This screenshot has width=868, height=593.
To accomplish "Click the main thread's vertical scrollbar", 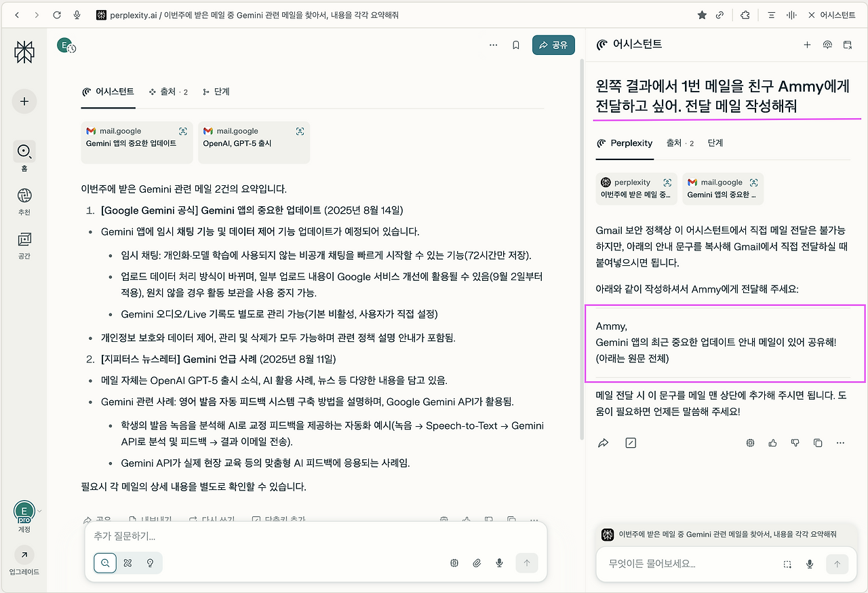I will pyautogui.click(x=581, y=248).
